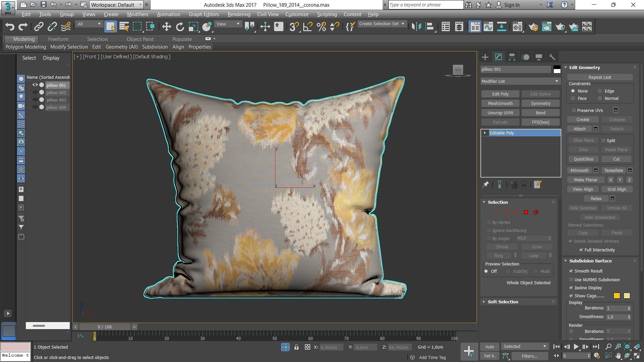The width and height of the screenshot is (644, 362).
Task: Select Element sub-object level
Action: pos(536,212)
